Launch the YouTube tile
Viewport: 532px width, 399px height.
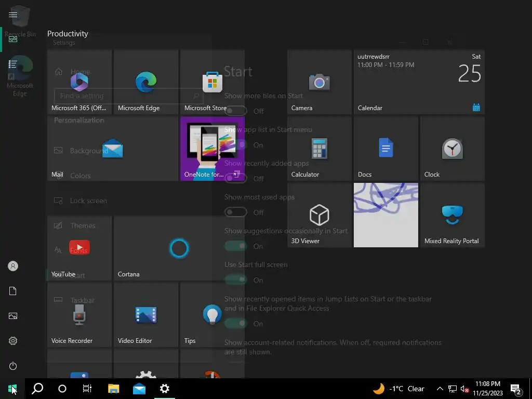pos(79,248)
